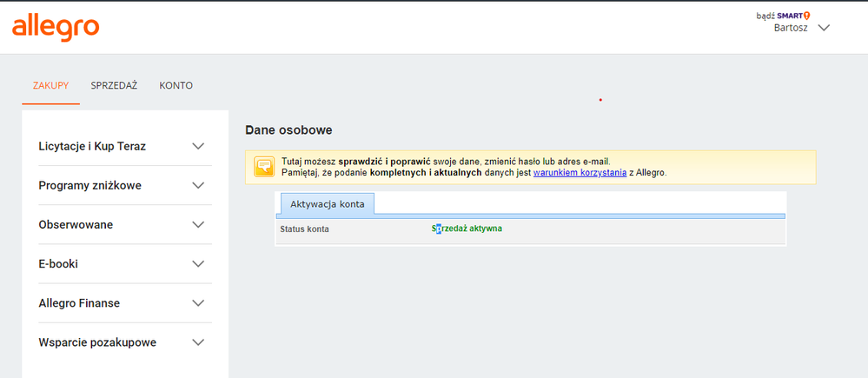The width and height of the screenshot is (868, 378).
Task: Click the Wsparcie pozakupowe arrow icon
Action: 198,342
